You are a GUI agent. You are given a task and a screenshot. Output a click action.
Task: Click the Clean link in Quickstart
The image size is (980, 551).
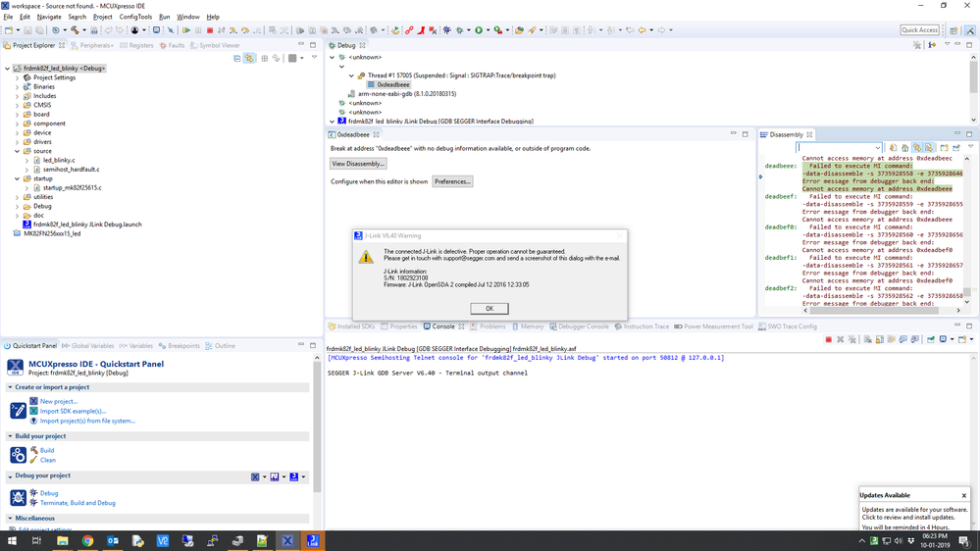tap(47, 460)
